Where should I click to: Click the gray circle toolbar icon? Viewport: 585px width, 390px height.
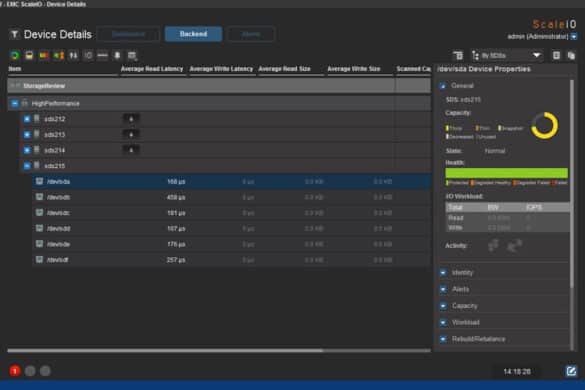[x=88, y=56]
